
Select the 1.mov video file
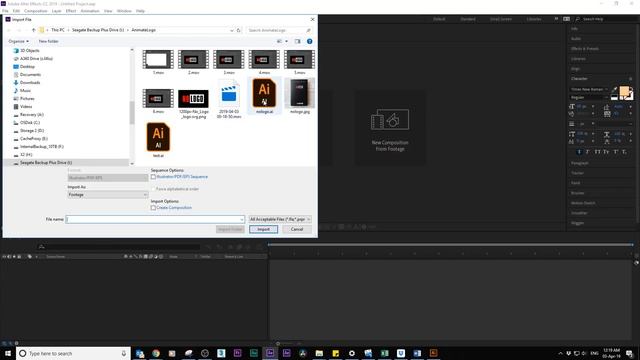click(158, 62)
